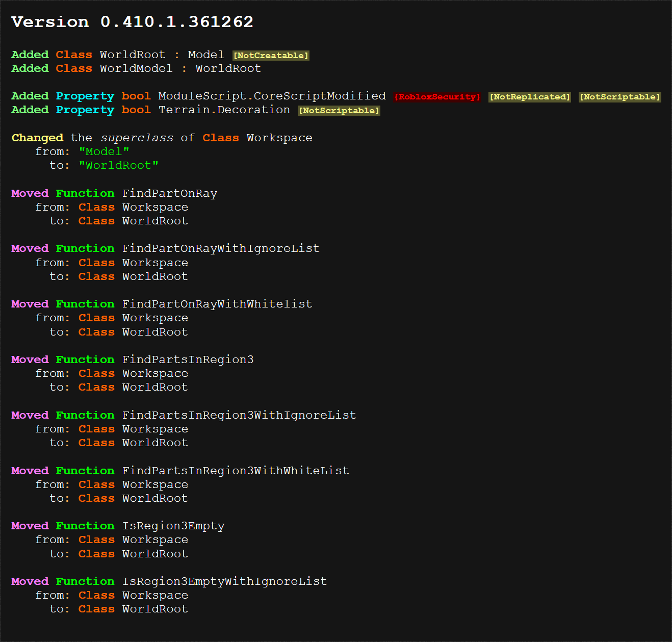Click the italic "superclass" word

tap(137, 138)
